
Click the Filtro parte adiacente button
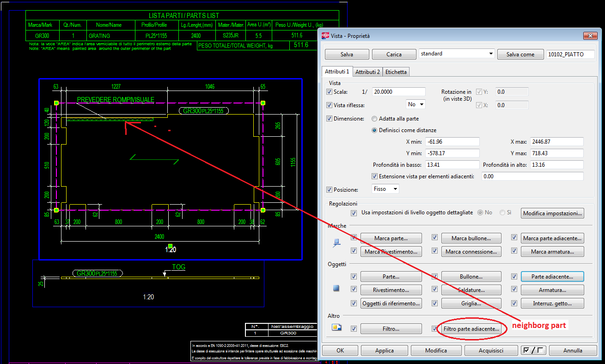[x=471, y=329]
